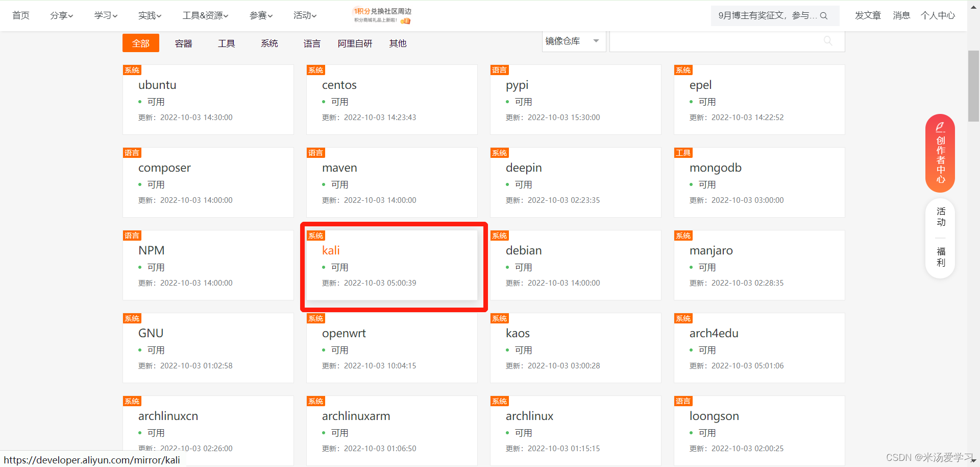980x467 pixels.
Task: Click the scrollbar down arrow
Action: (973, 461)
